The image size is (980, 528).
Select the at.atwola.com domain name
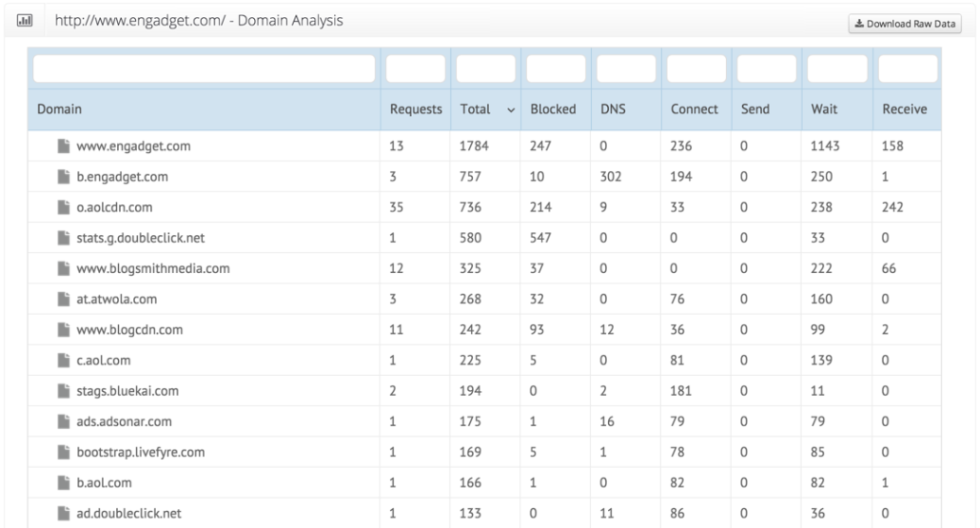(116, 300)
